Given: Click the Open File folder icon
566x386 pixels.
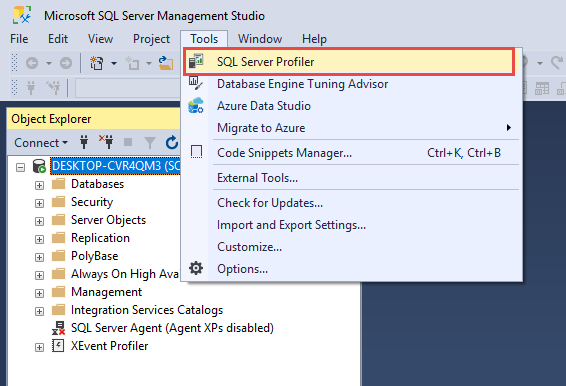Looking at the screenshot, I should (x=166, y=63).
